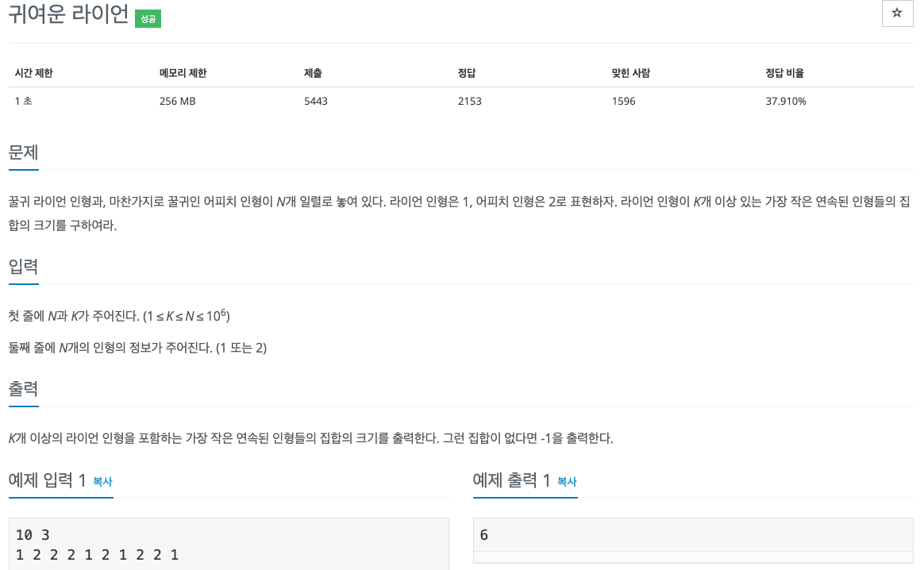Select the 출력 section heading
Image resolution: width=924 pixels, height=570 pixels.
coord(24,388)
